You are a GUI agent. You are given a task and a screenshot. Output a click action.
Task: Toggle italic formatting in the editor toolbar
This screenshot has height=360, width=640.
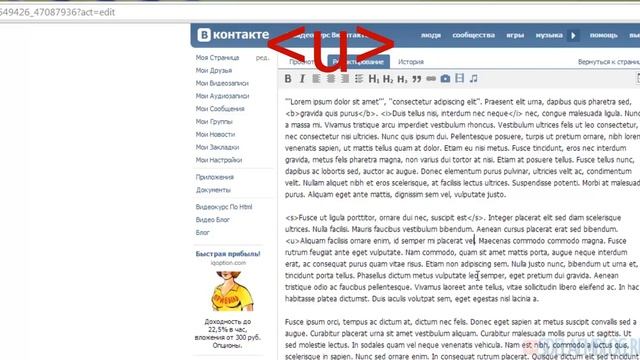(302, 79)
